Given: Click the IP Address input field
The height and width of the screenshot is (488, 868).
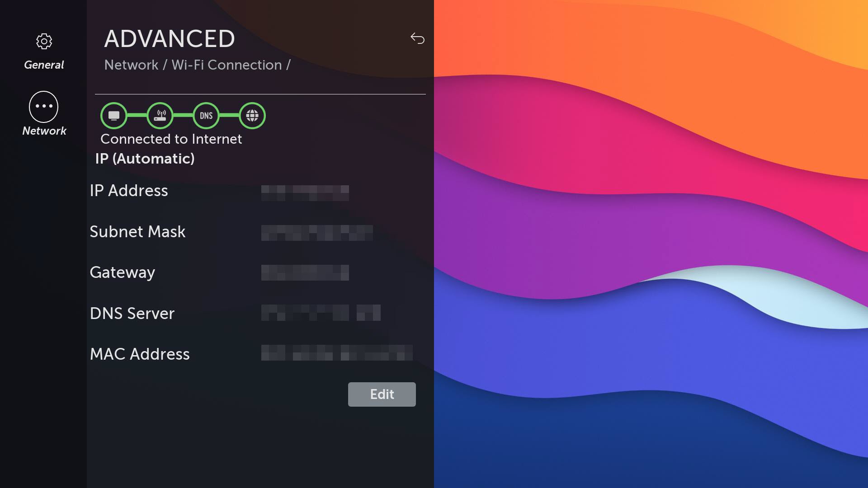Looking at the screenshot, I should coord(305,190).
